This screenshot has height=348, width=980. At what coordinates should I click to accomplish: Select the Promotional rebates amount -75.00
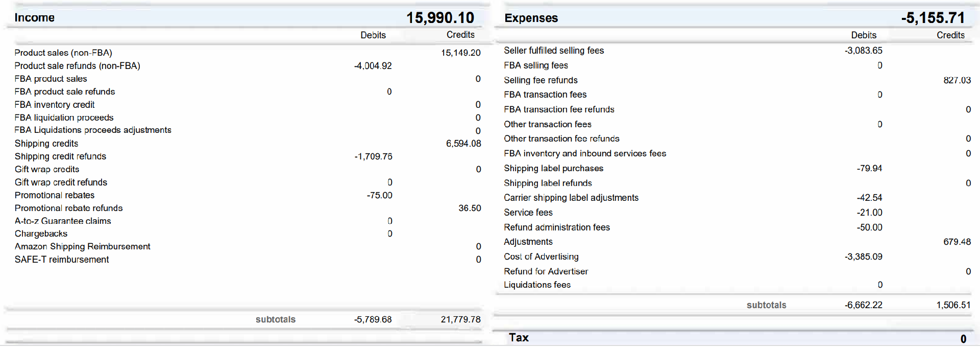coord(379,195)
